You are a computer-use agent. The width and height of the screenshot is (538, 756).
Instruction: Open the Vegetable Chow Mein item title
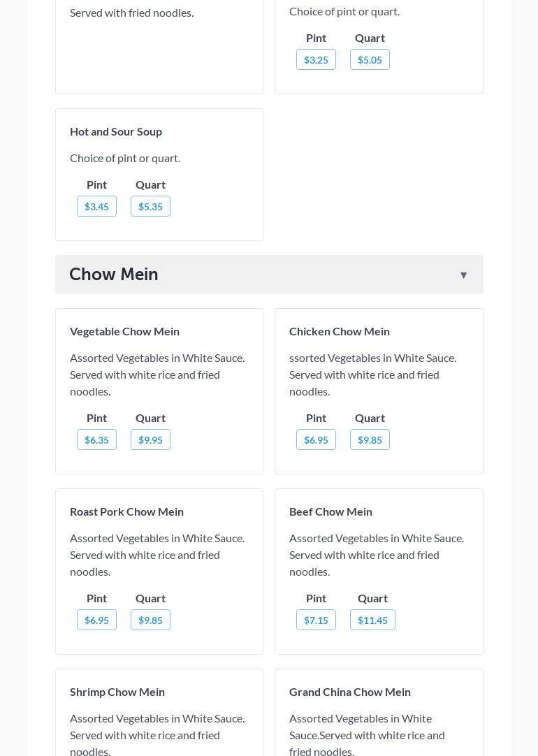tap(124, 331)
